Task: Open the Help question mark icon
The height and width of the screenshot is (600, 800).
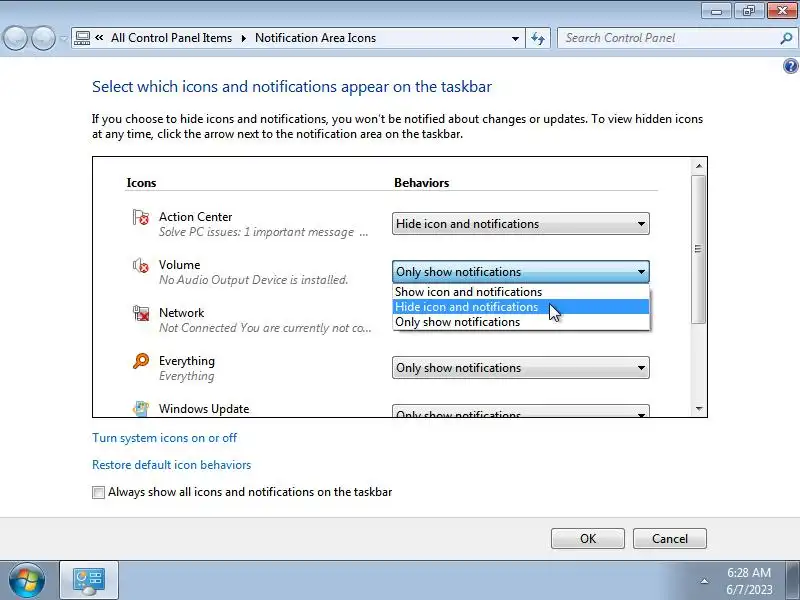Action: point(790,66)
